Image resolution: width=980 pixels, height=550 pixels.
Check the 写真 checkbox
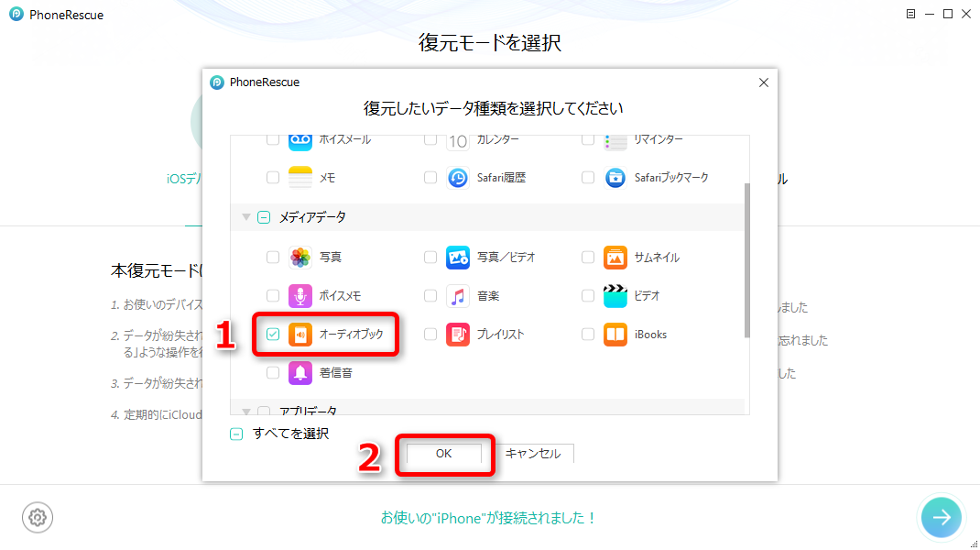click(x=273, y=258)
